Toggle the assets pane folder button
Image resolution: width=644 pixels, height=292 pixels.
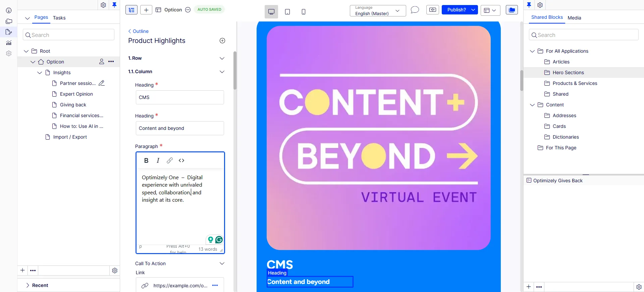(512, 10)
